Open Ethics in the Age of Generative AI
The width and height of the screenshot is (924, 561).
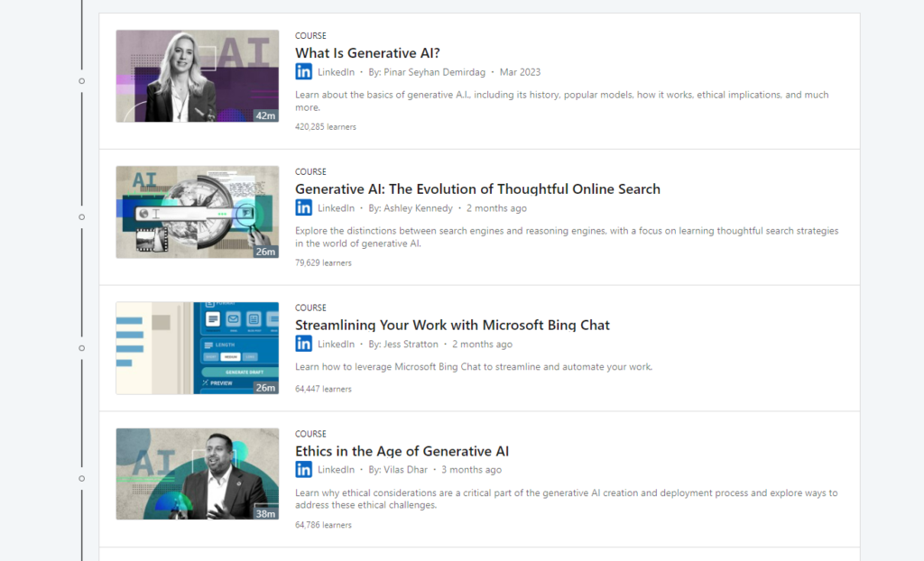click(402, 451)
